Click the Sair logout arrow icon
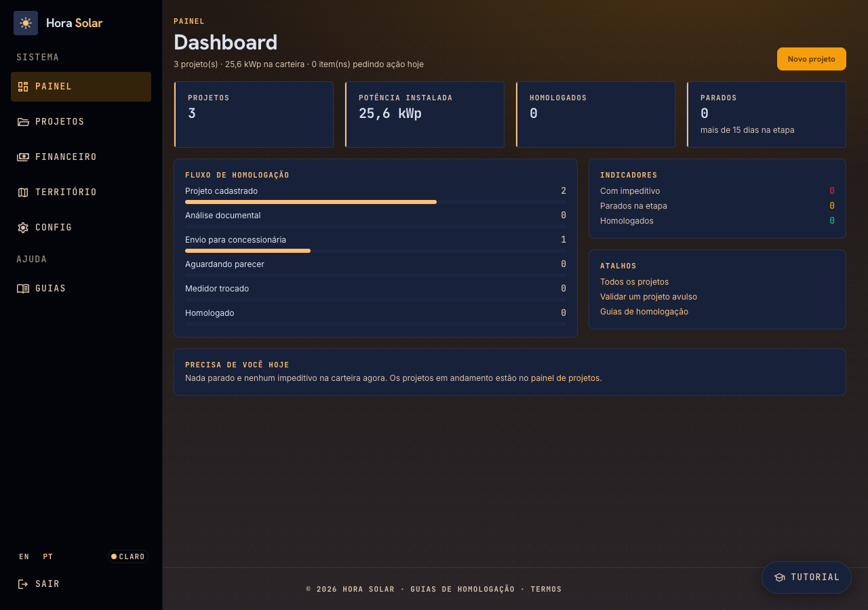 click(x=23, y=584)
